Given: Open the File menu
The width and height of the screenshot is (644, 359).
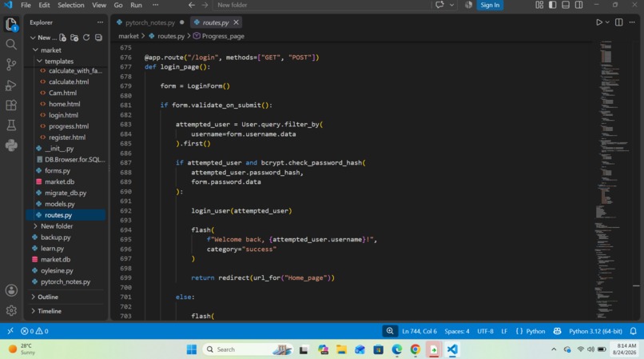Looking at the screenshot, I should [26, 5].
